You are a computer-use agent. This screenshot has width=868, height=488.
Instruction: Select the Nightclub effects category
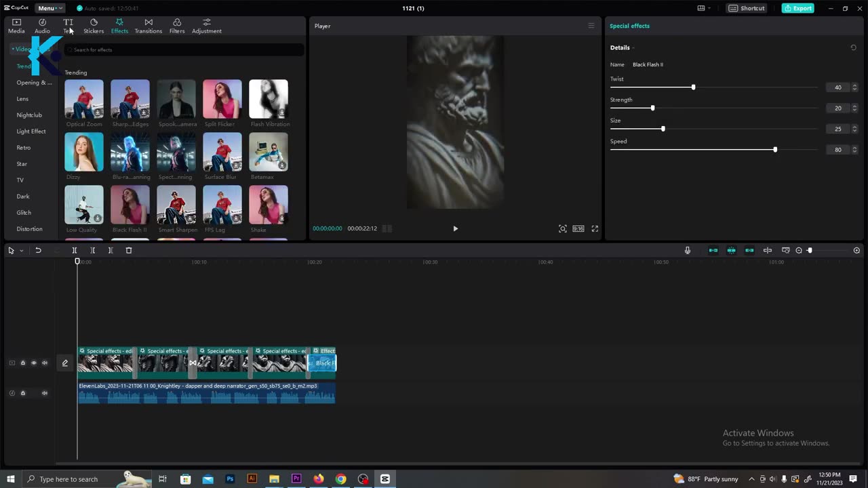click(x=29, y=115)
